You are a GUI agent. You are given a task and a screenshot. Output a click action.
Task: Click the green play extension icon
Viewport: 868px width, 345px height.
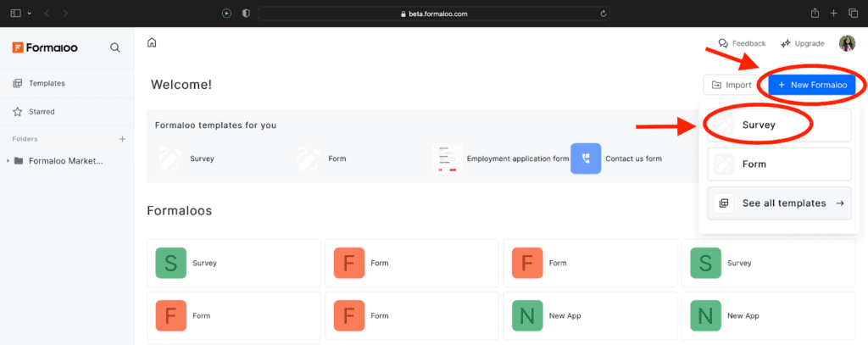(226, 14)
